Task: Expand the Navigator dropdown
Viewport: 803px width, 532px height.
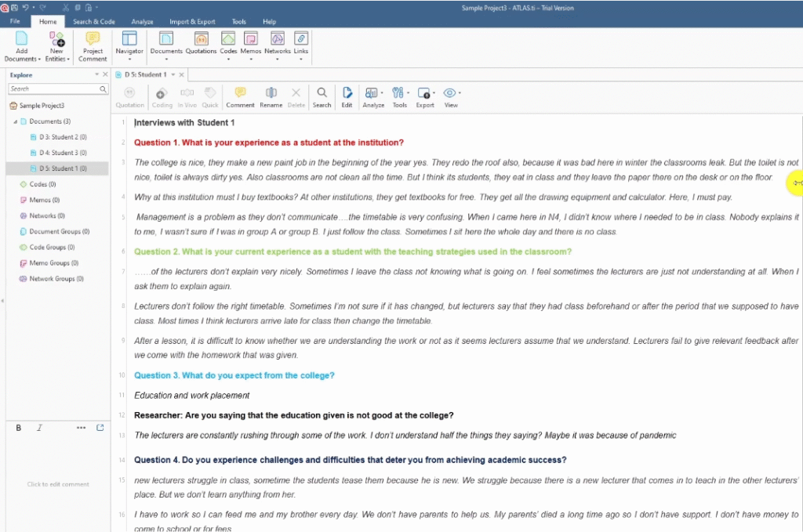Action: 129,60
